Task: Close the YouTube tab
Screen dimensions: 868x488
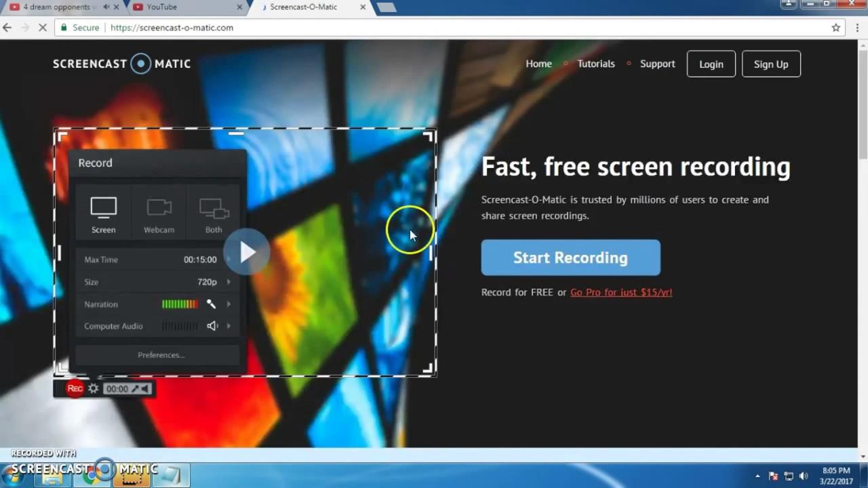Action: click(239, 7)
